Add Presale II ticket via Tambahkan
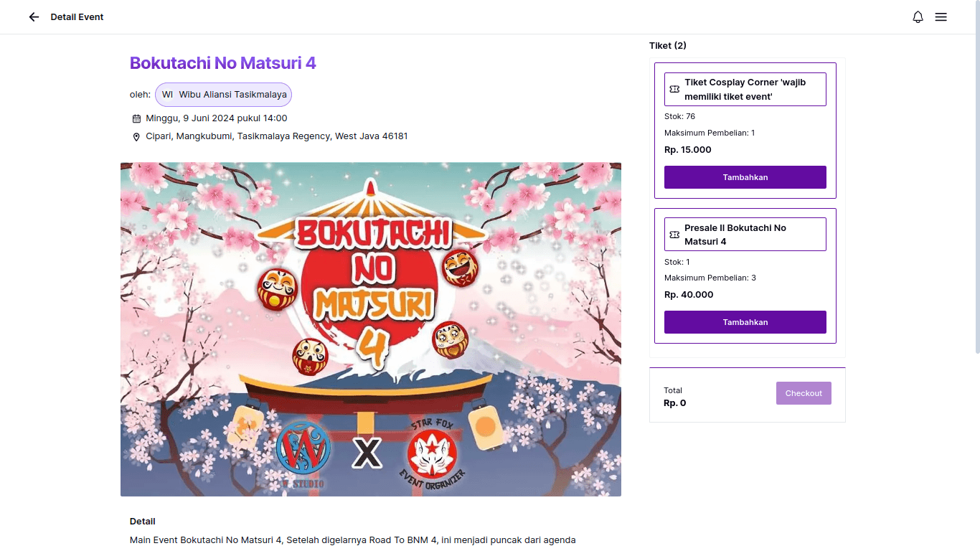 [x=745, y=322]
